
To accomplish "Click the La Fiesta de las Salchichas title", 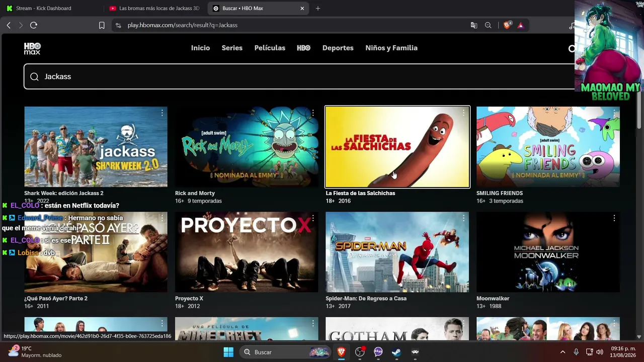I will point(360,193).
